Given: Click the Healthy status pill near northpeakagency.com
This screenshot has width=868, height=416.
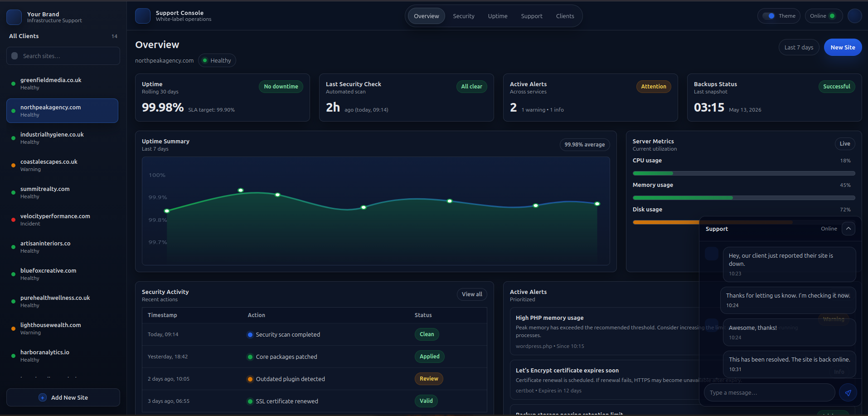Looking at the screenshot, I should click(217, 60).
